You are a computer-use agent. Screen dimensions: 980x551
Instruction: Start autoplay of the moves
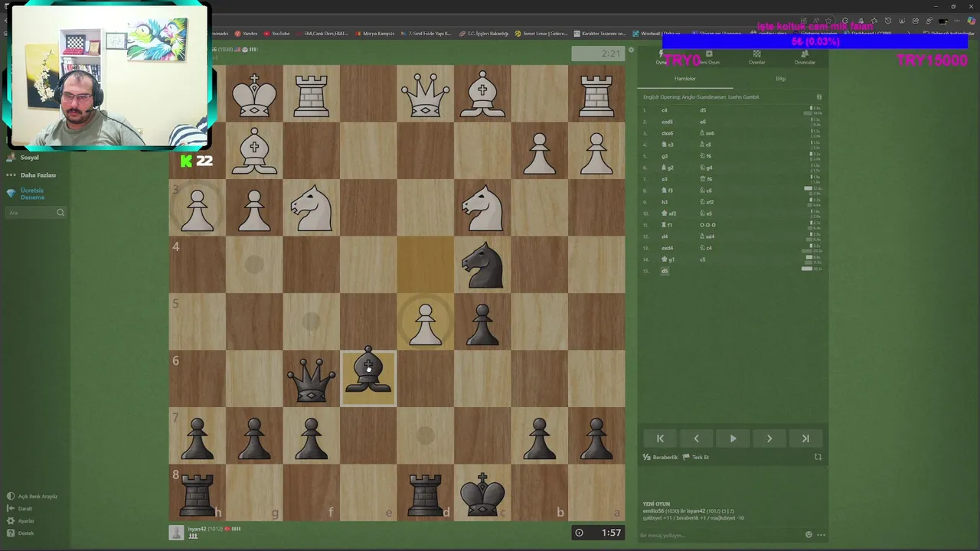tap(733, 439)
